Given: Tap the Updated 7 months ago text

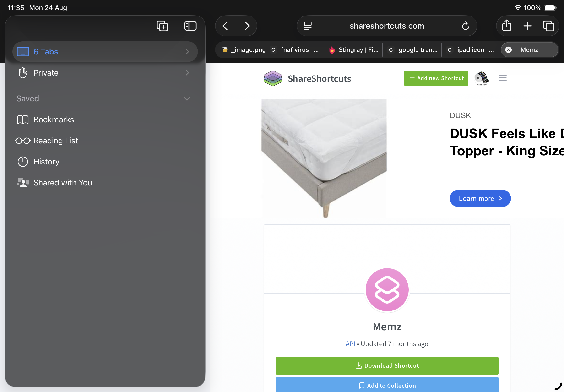Looking at the screenshot, I should click(394, 344).
